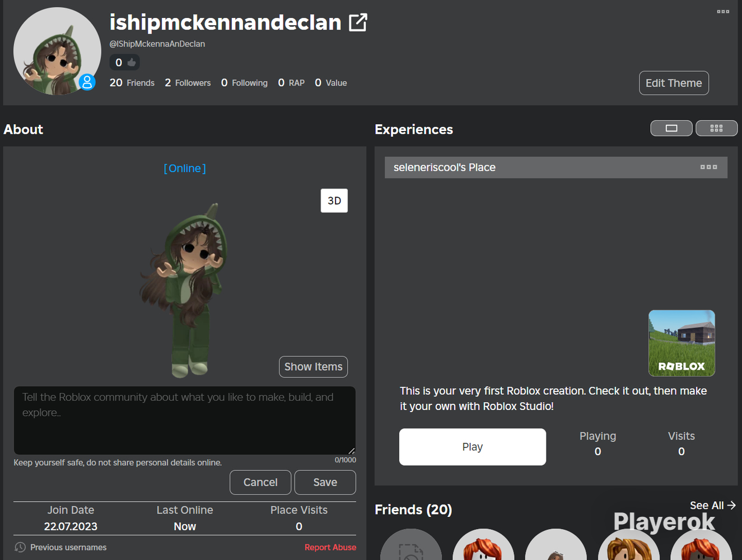Viewport: 742px width, 560px height.
Task: Open the 2 Followers list
Action: point(188,83)
